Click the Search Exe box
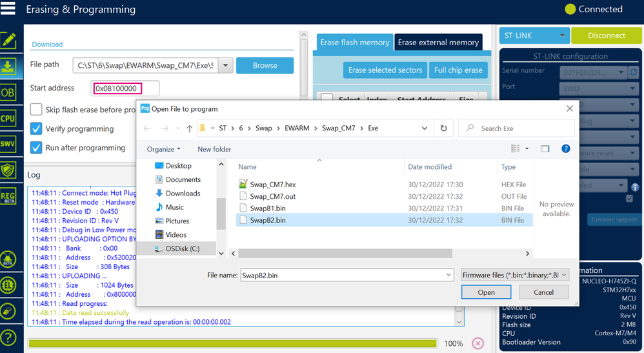The image size is (644, 353). tap(516, 128)
